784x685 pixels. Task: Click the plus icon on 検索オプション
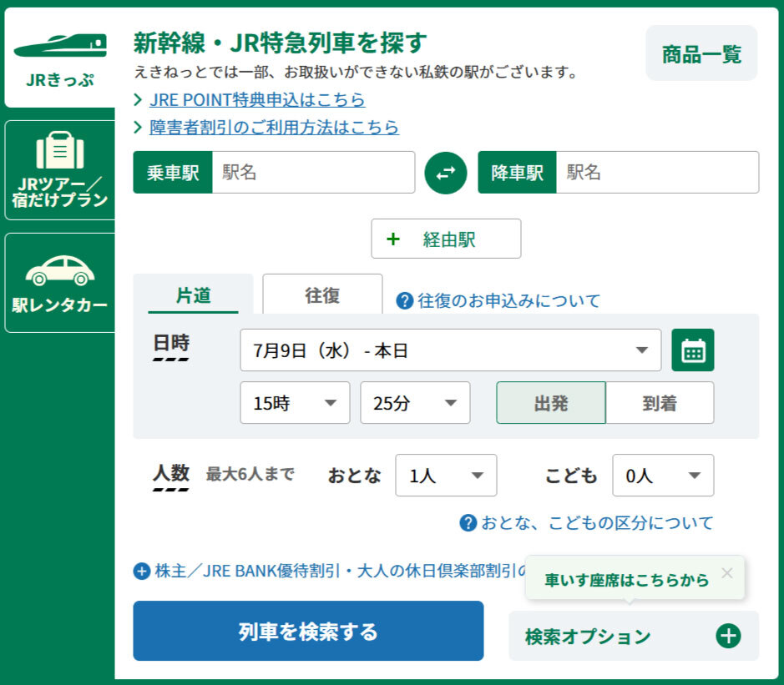[728, 636]
